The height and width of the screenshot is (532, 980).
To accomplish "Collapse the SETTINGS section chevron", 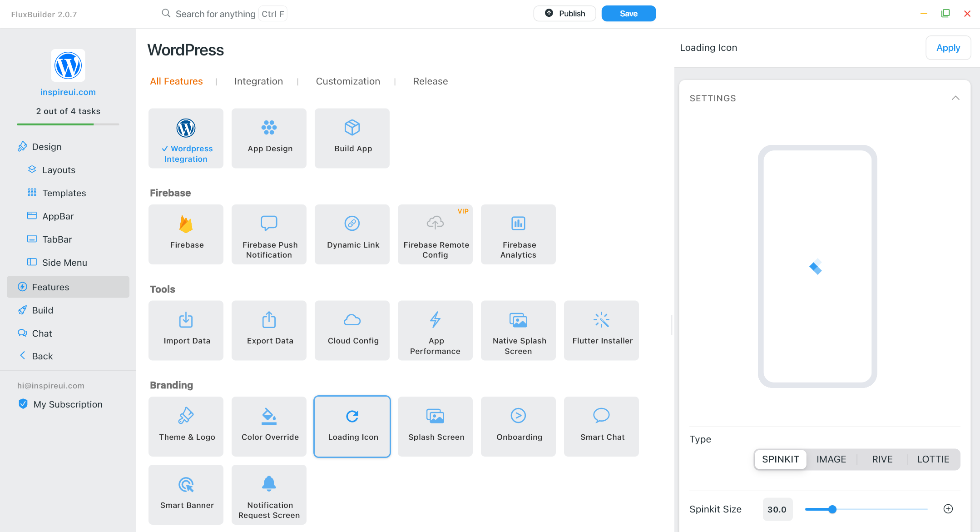I will pos(955,98).
